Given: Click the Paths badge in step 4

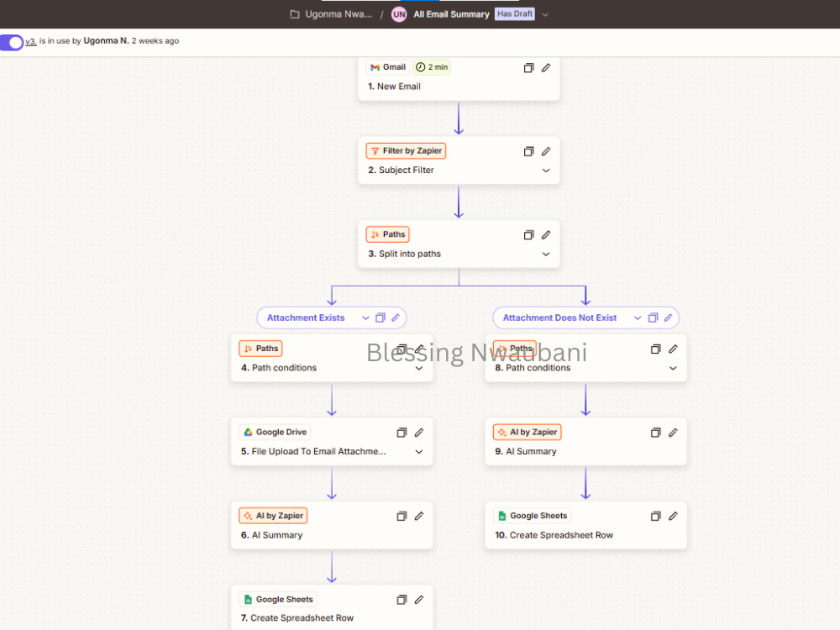Looking at the screenshot, I should (x=261, y=349).
